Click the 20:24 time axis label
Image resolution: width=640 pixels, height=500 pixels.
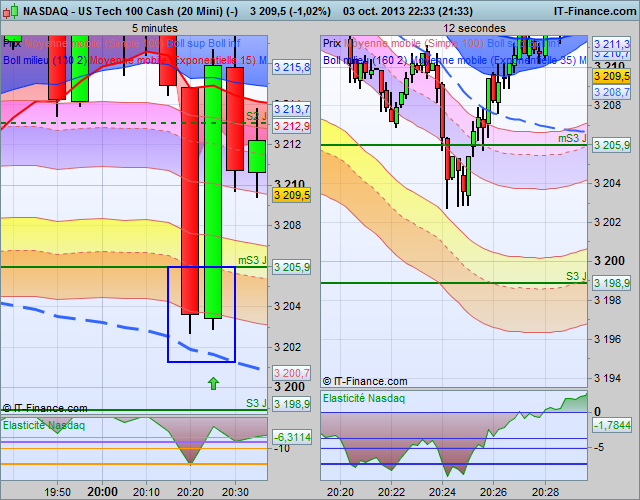[x=442, y=492]
